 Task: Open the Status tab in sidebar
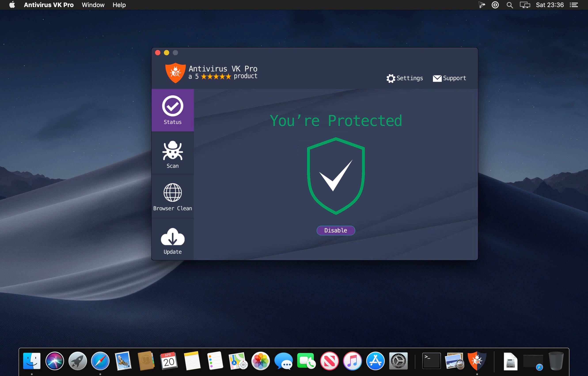tap(173, 110)
